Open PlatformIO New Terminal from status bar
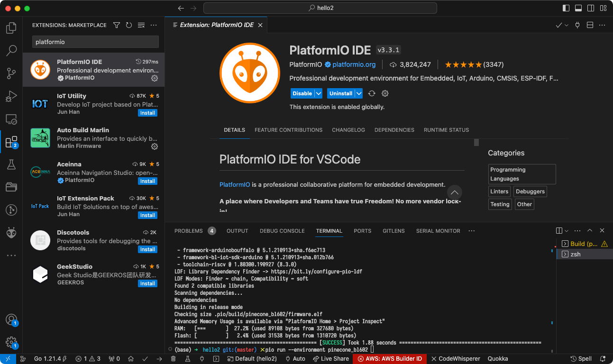 coord(216,359)
